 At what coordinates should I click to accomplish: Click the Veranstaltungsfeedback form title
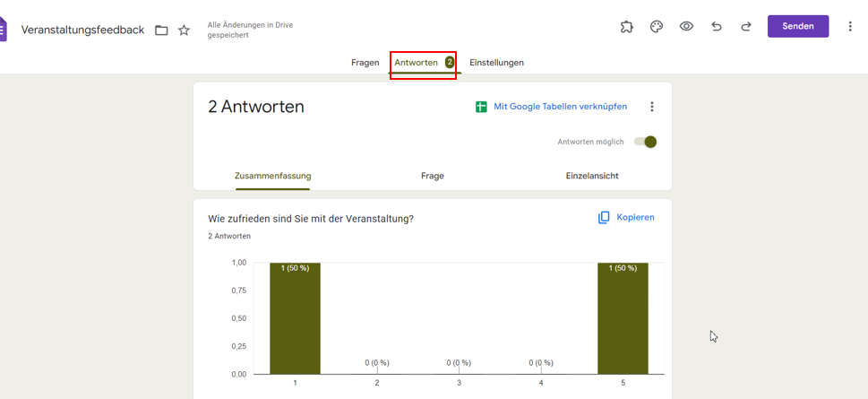click(82, 30)
